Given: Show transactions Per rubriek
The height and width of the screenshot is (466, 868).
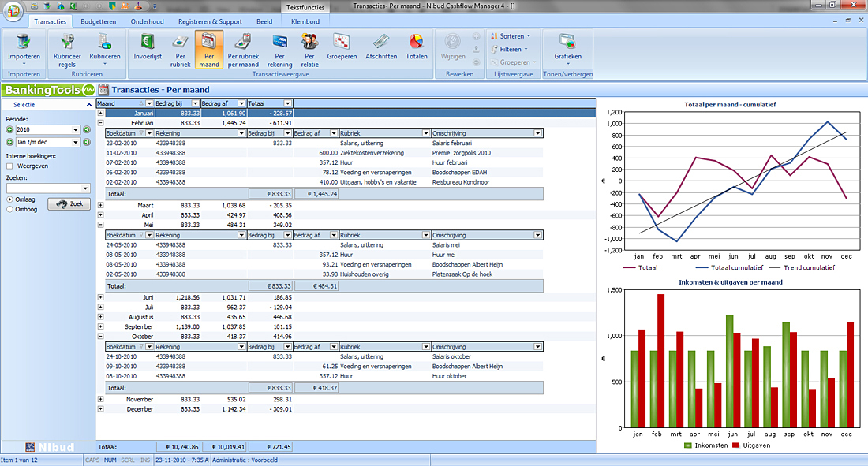Looking at the screenshot, I should (180, 49).
